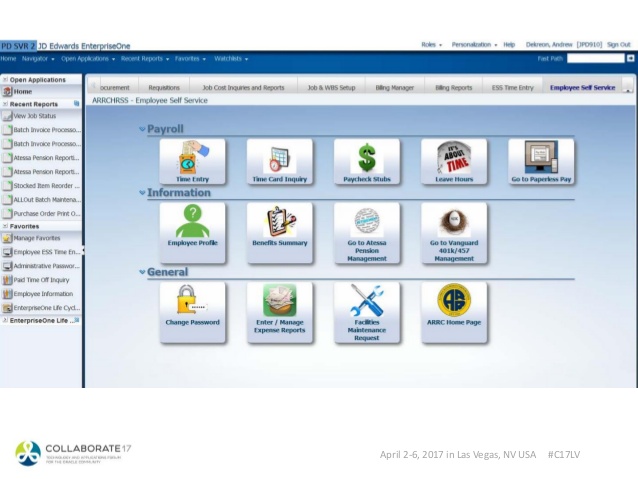Open Go to Atessa Pension Management tile
This screenshot has width=638, height=479.
[x=367, y=233]
